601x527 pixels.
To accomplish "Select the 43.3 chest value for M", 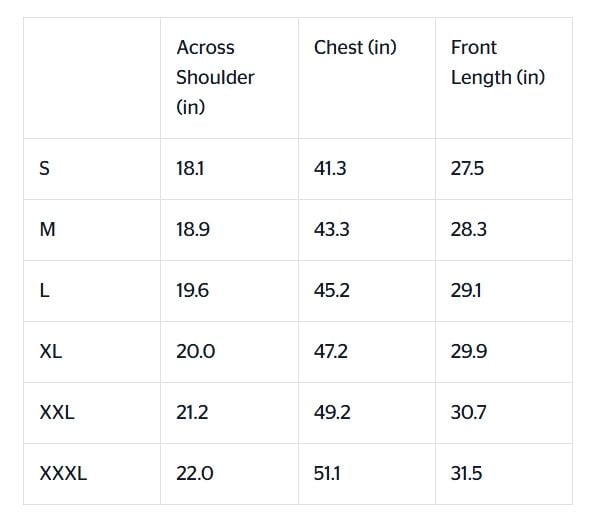I will (x=331, y=229).
